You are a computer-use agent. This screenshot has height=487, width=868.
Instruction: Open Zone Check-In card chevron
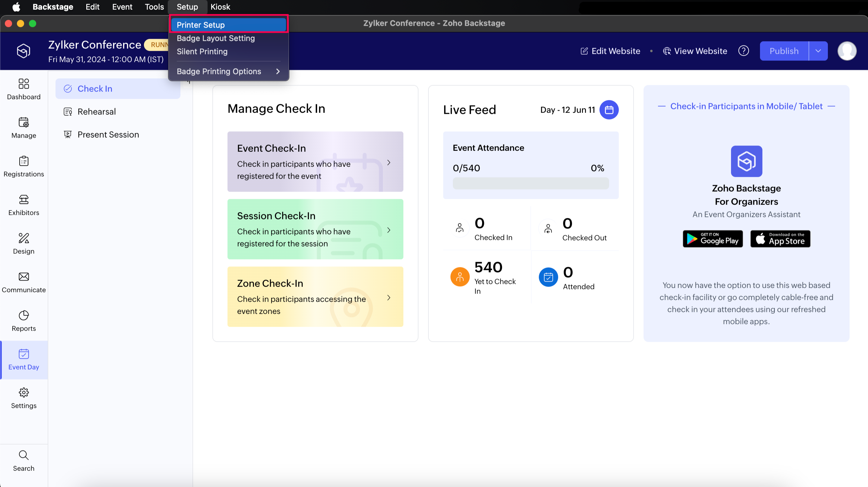coord(389,298)
